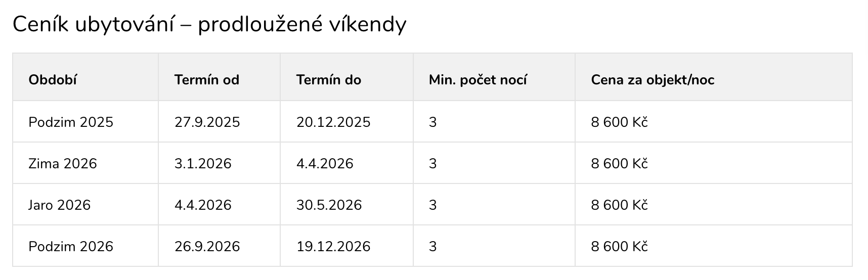This screenshot has height=280, width=868.
Task: Click the 'Termín od' column header
Action: (x=207, y=80)
